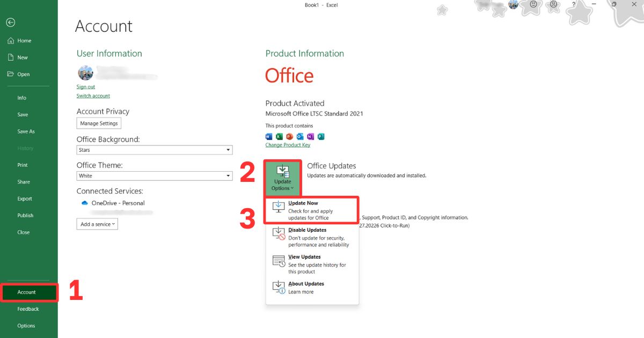
Task: Select the Publisher icon in the product row
Action: (321, 137)
